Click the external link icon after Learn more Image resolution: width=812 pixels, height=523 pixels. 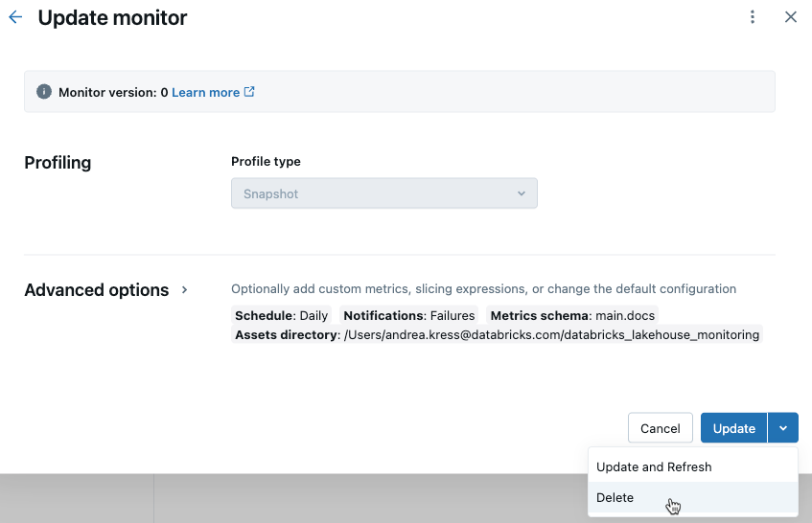click(249, 92)
